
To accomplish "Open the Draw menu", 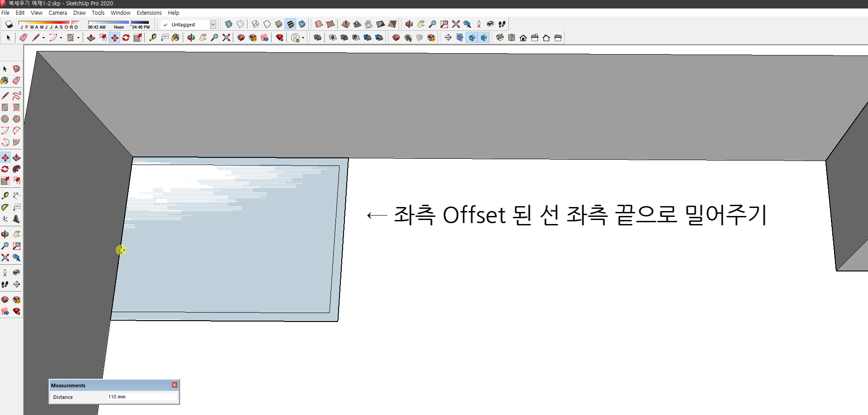I will tap(79, 13).
